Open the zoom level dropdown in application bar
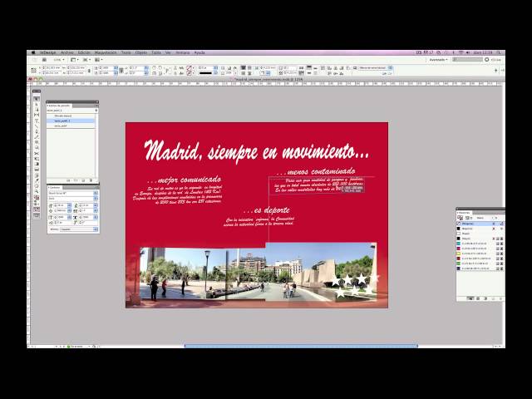 pyautogui.click(x=59, y=60)
